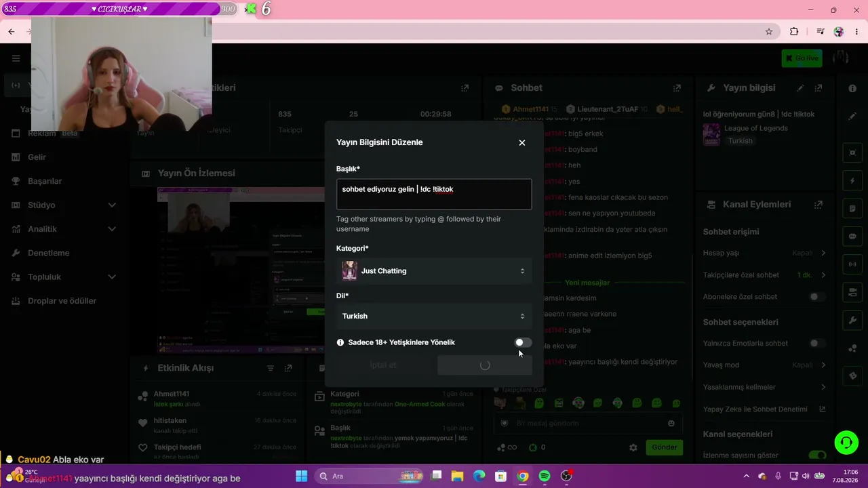Click the Yayın Ön İzlemesi preview thumbnail
Screen dimensions: 868x488
[241, 270]
